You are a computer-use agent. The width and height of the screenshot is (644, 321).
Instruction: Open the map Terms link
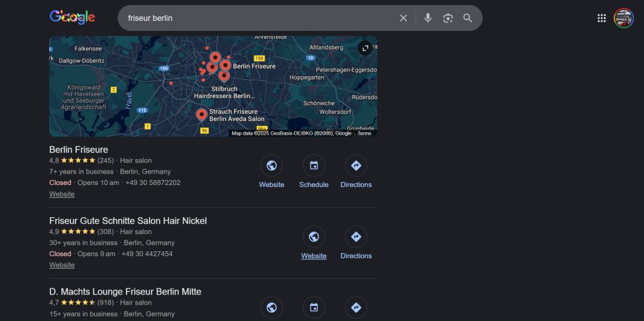click(365, 133)
